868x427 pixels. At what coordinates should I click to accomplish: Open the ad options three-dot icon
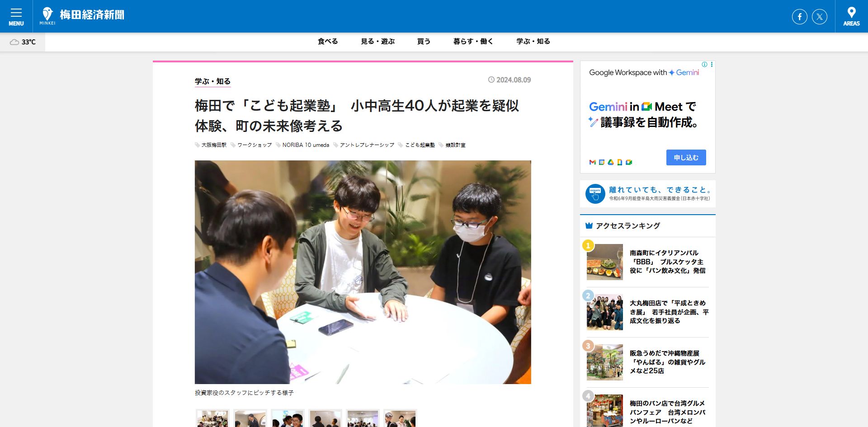(x=712, y=65)
